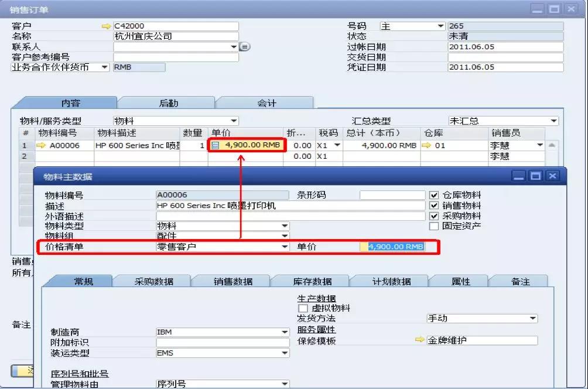Viewport: 588px width, 389px height.
Task: Open the 发货方法 dropdown set to 手动
Action: tap(534, 318)
